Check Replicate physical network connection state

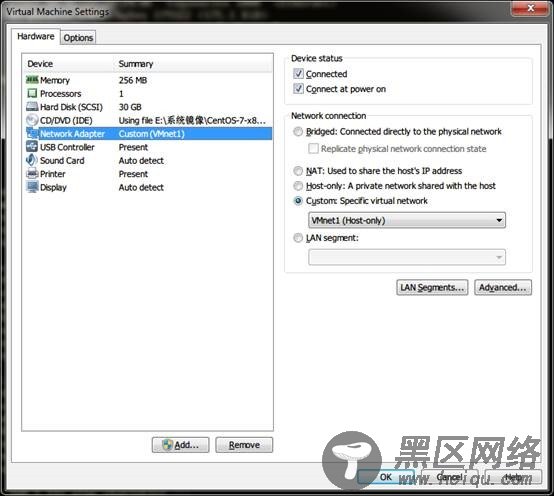pyautogui.click(x=313, y=148)
